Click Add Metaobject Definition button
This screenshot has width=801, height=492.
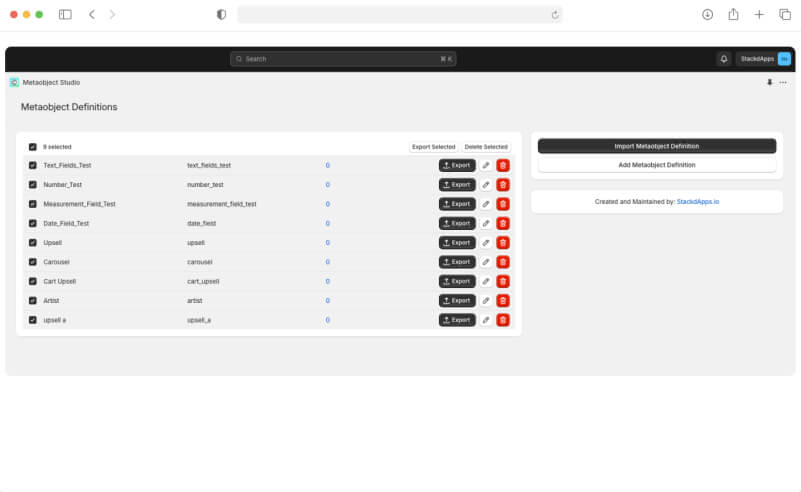click(656, 164)
